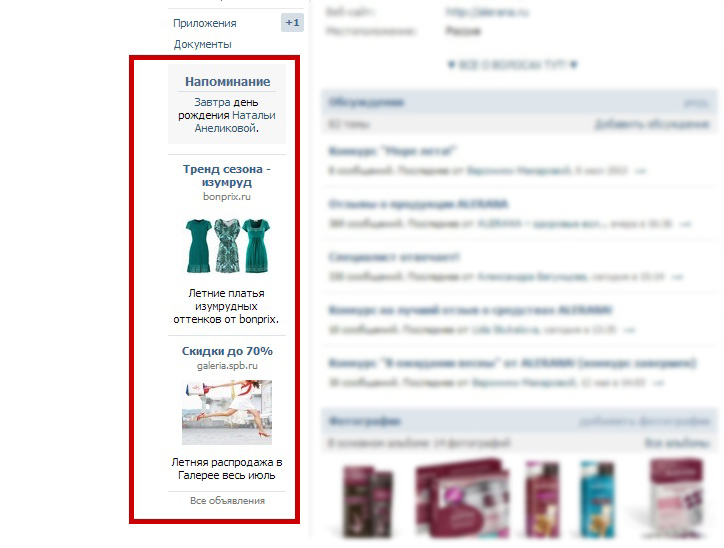Click the Напоминание reminder heading
The height and width of the screenshot is (548, 724).
click(227, 82)
